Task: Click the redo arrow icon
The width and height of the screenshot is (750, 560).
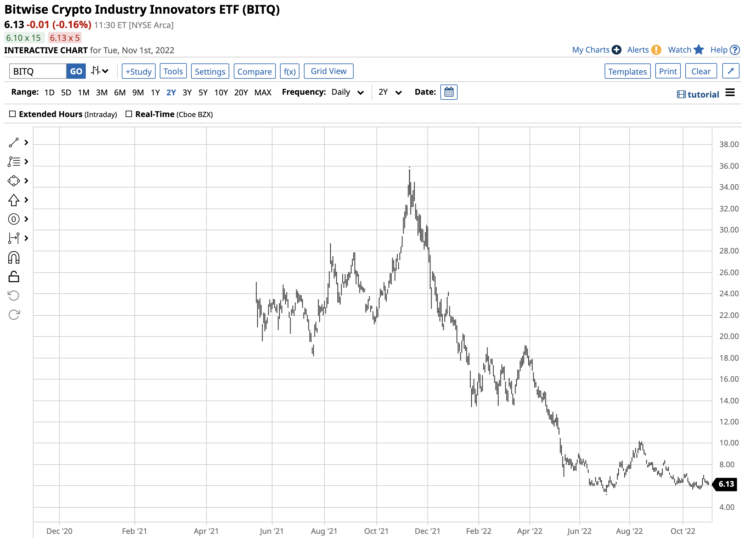Action: pyautogui.click(x=14, y=314)
